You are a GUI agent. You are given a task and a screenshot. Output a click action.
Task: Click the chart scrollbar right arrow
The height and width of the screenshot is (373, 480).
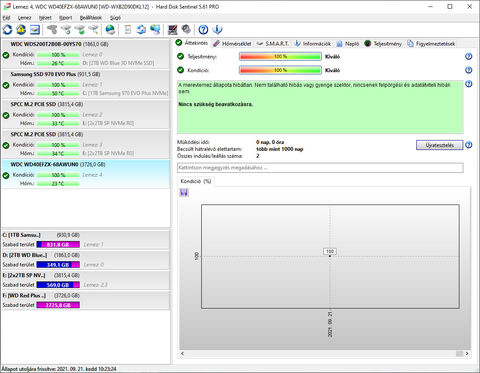(467, 353)
